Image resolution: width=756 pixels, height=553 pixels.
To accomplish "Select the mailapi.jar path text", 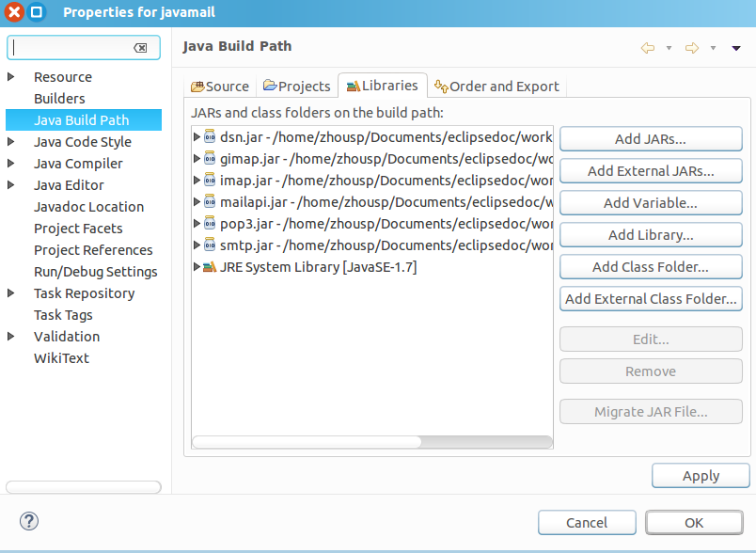I will 425,202.
